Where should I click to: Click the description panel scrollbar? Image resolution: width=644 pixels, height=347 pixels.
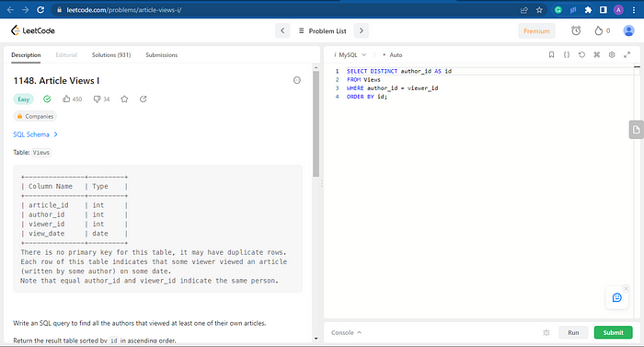tap(316, 123)
